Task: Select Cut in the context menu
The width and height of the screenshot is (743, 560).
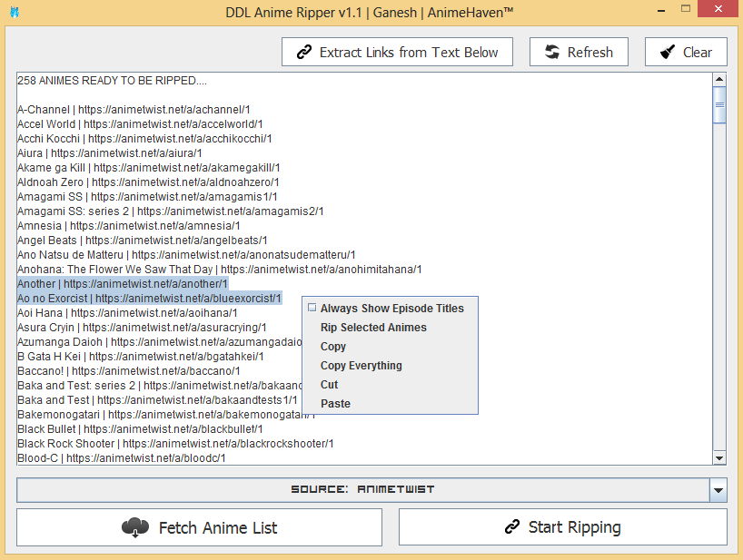Action: pyautogui.click(x=330, y=385)
